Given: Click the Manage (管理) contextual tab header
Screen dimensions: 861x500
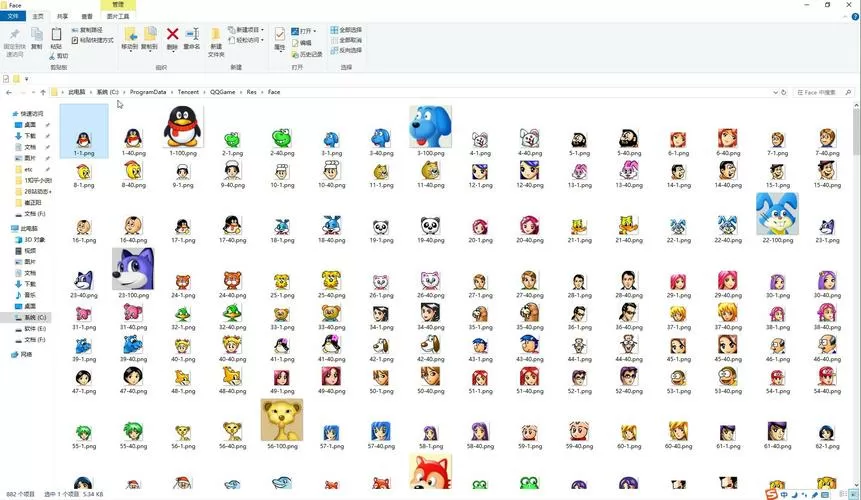Looking at the screenshot, I should (118, 5).
